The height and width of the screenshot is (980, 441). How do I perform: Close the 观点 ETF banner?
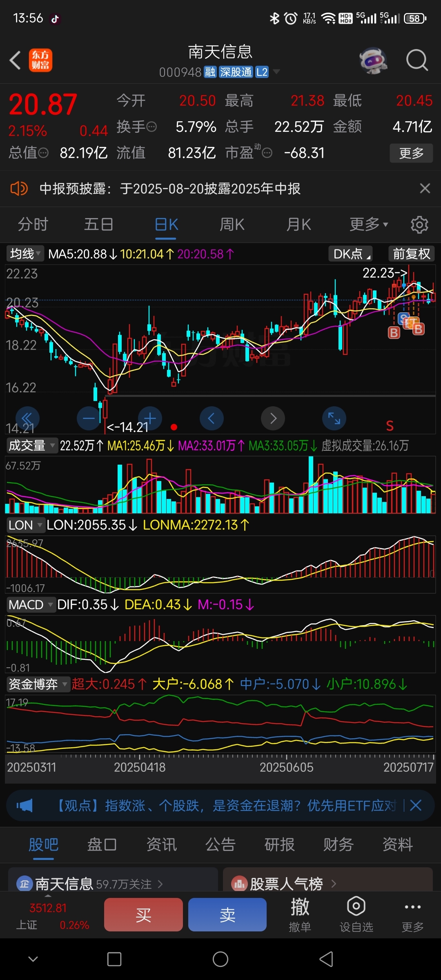[416, 806]
